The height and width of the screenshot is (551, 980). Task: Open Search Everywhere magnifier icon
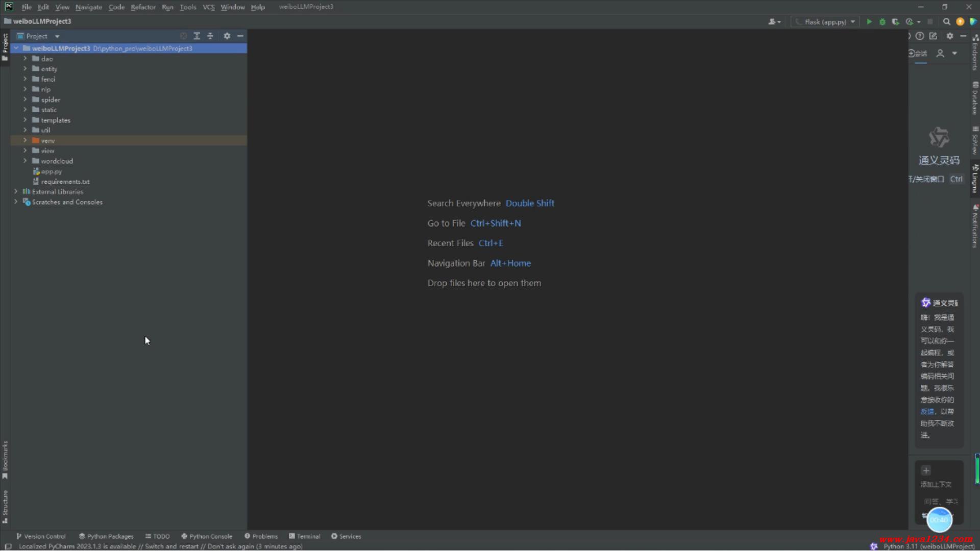(946, 22)
